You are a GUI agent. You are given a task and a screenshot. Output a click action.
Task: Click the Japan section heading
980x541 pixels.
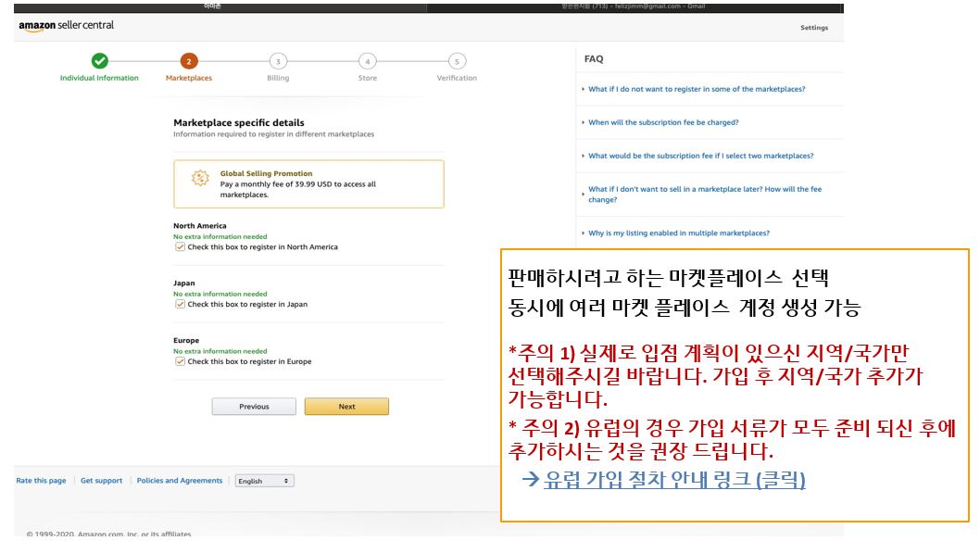click(x=183, y=283)
